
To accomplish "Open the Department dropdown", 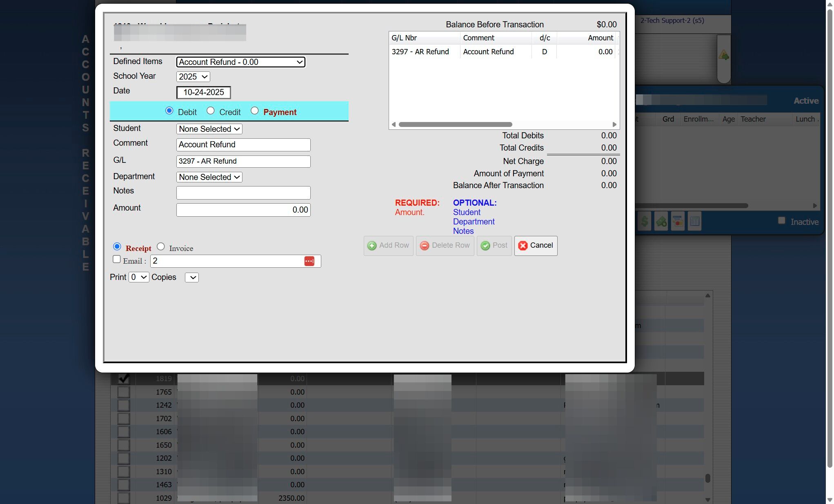I will point(209,177).
